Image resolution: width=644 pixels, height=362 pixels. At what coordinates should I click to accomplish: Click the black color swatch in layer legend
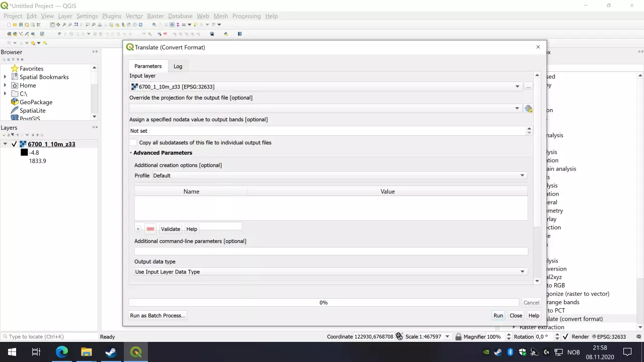pos(24,152)
